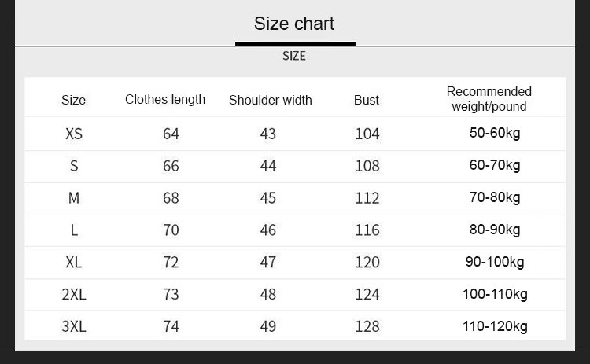The width and height of the screenshot is (590, 364).
Task: Click the SIZE label under the heading
Action: (x=294, y=56)
